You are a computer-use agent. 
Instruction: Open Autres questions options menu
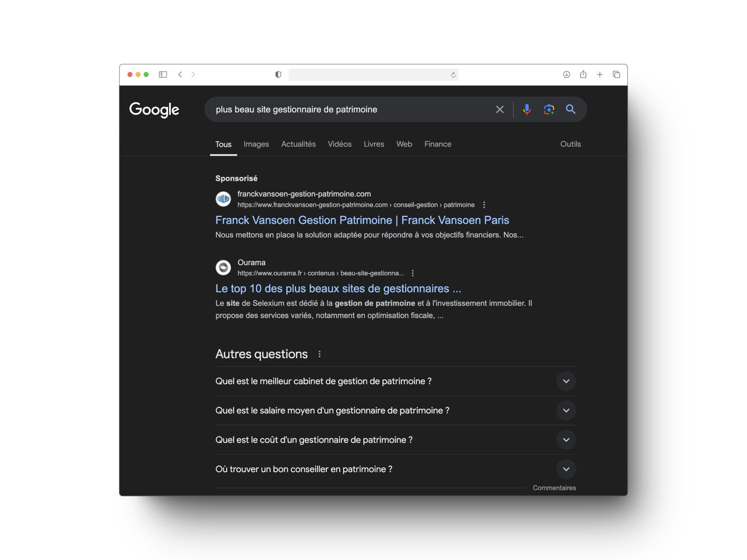pos(319,354)
